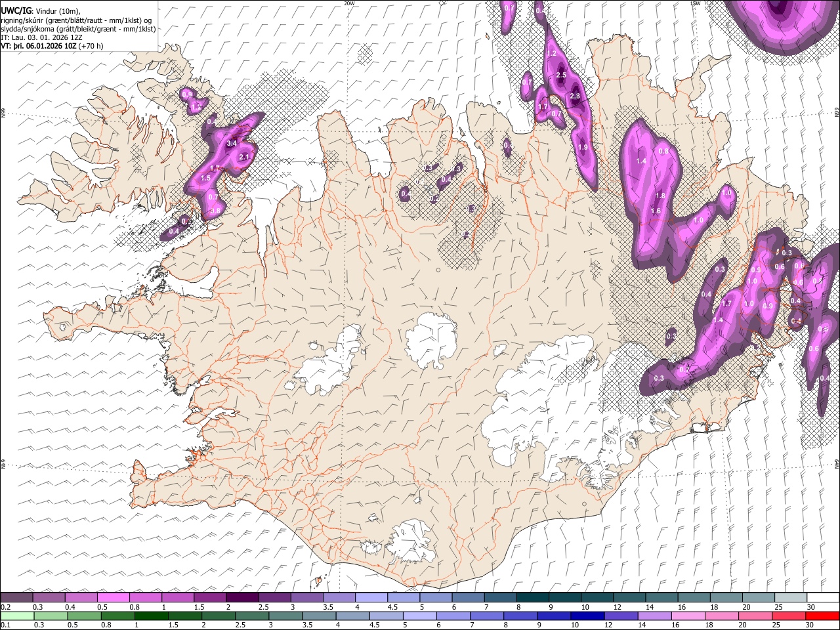Click the 2.8 precipitation value label
The image size is (840, 630).
[x=576, y=96]
